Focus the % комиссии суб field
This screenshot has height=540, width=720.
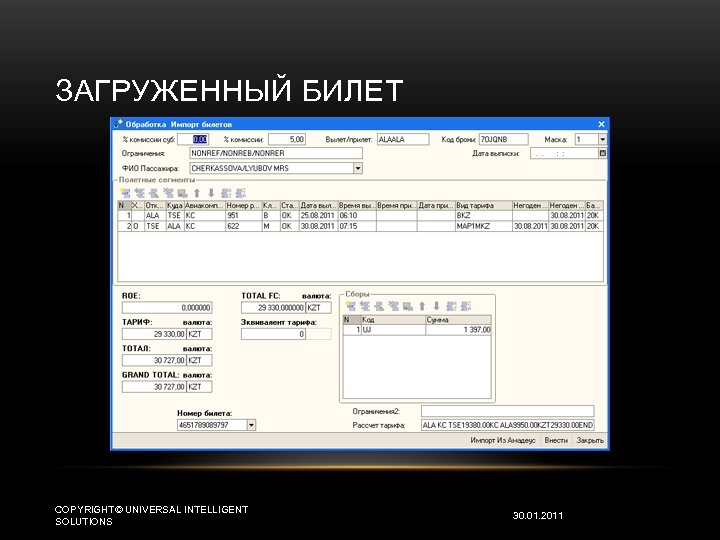coord(193,139)
